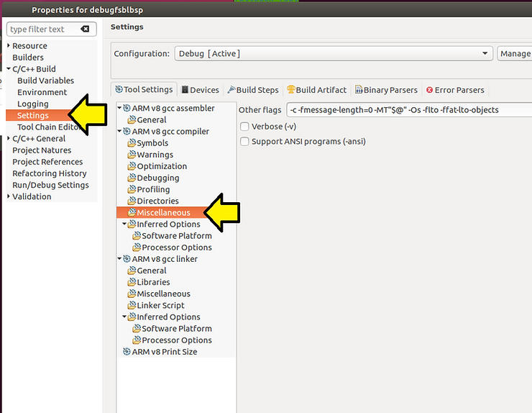
Task: Select the Tool Settings tab
Action: click(144, 89)
